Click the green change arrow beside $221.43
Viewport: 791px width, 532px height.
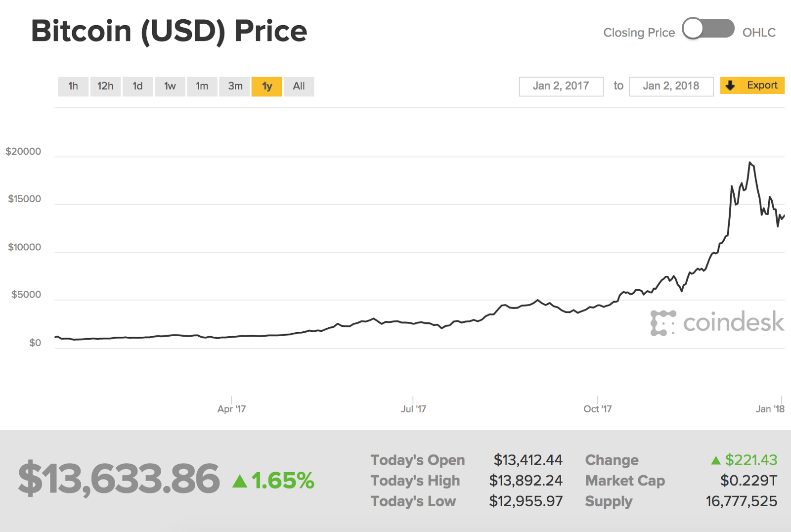tap(715, 460)
